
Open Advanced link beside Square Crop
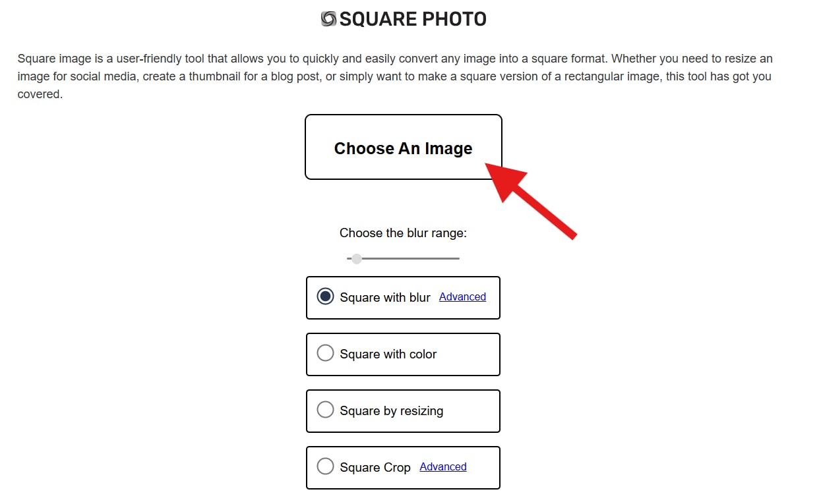pyautogui.click(x=442, y=467)
